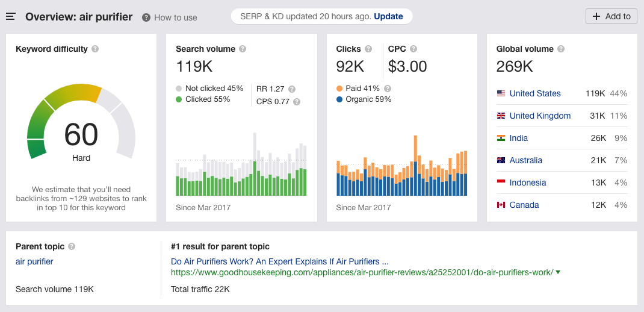Click the CPC help icon
644x312 pixels.
tap(413, 49)
